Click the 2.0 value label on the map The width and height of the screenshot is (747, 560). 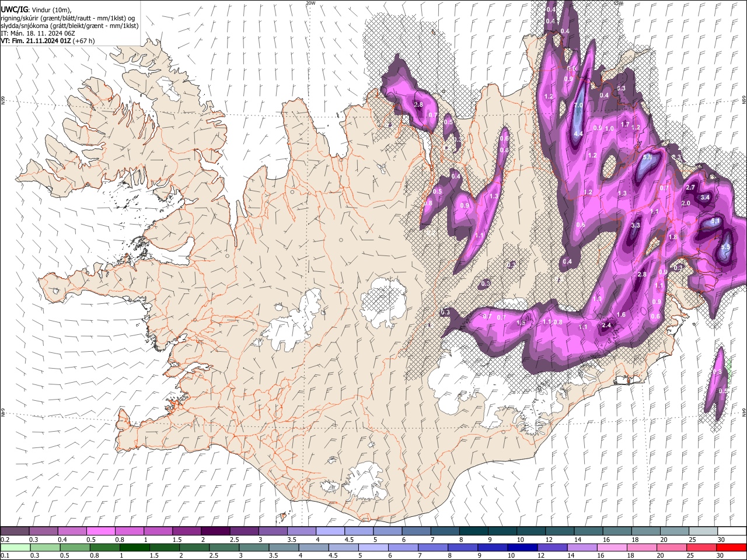tap(686, 203)
